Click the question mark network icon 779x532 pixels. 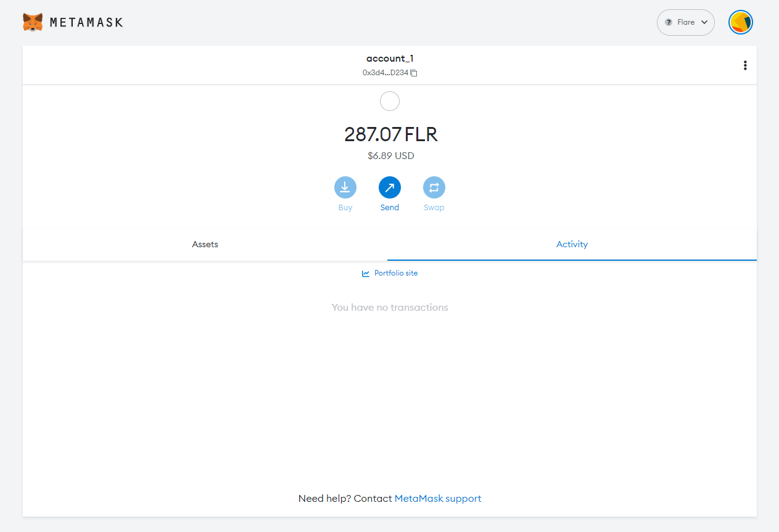click(669, 22)
